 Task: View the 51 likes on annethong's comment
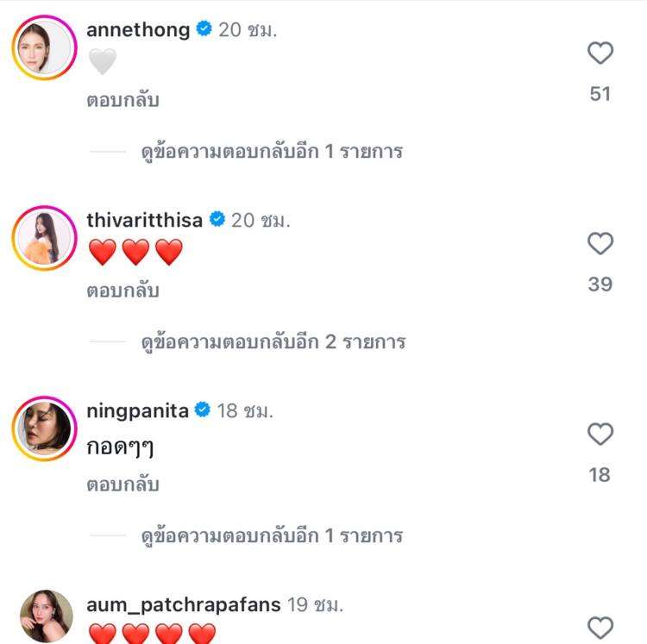pos(600,94)
